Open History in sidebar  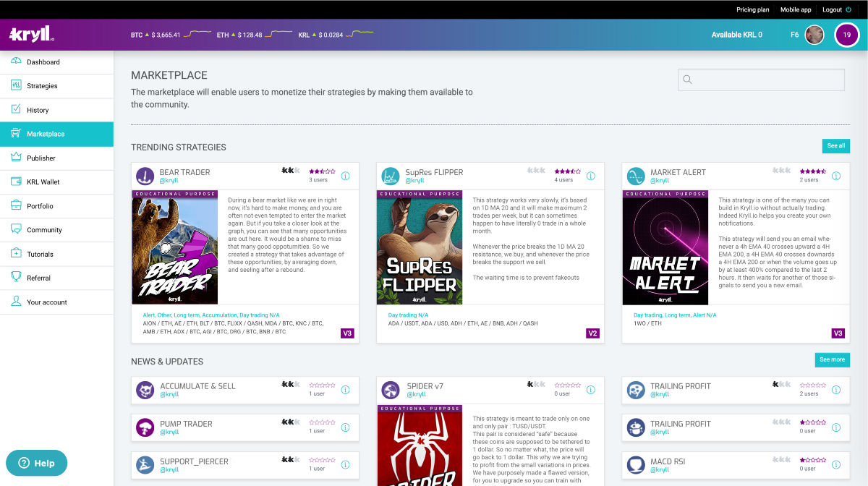(x=56, y=110)
